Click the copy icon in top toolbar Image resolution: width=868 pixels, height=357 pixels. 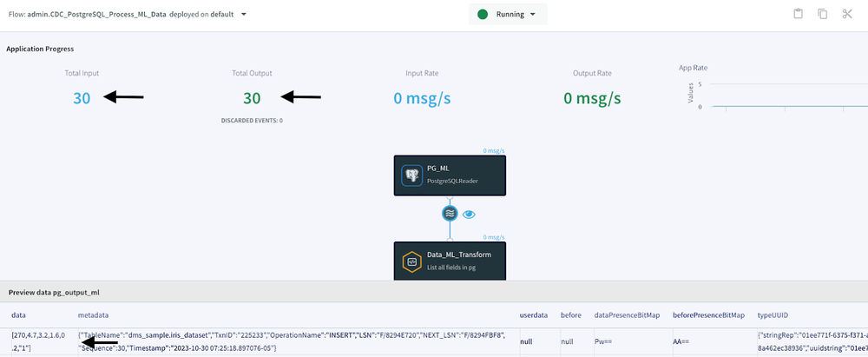[x=823, y=14]
